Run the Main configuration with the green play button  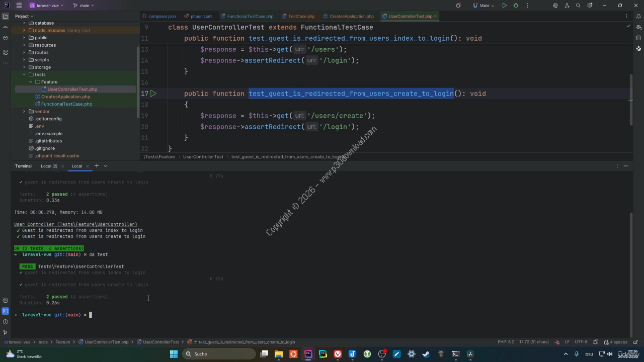(x=505, y=6)
